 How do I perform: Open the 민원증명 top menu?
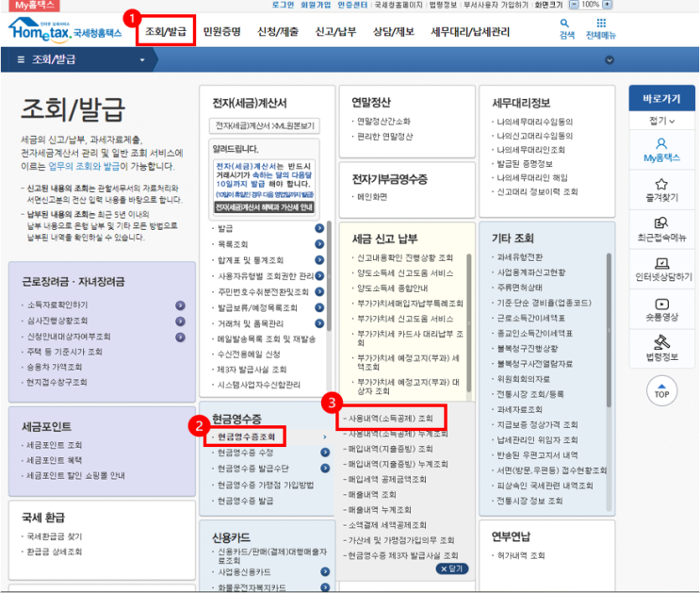click(222, 31)
